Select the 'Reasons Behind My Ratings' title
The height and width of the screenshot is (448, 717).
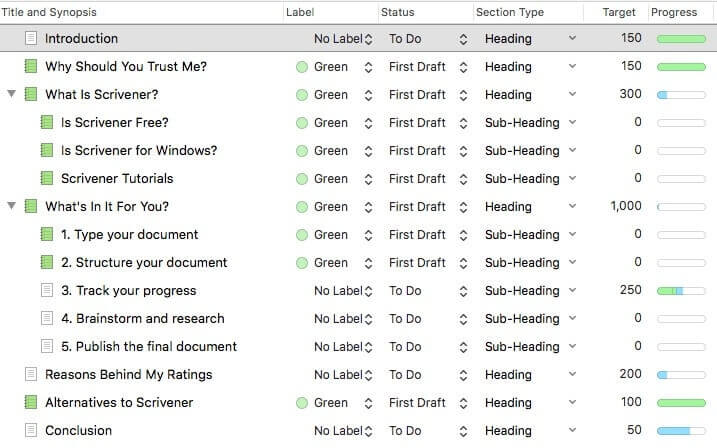(x=128, y=375)
